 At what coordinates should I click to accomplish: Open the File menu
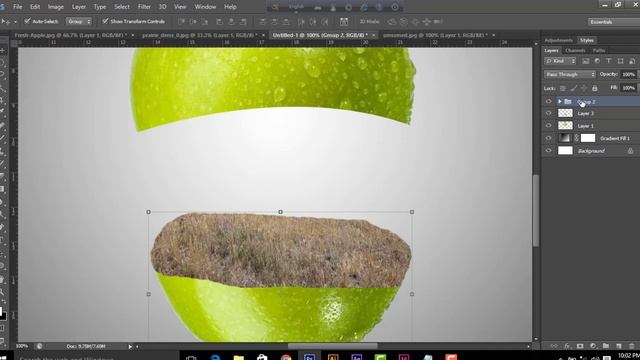(18, 7)
